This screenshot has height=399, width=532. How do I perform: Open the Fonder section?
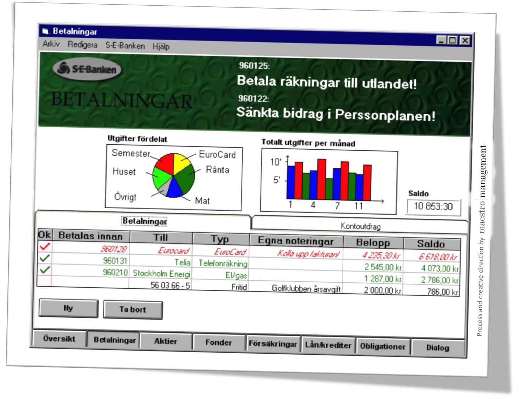pyautogui.click(x=218, y=343)
